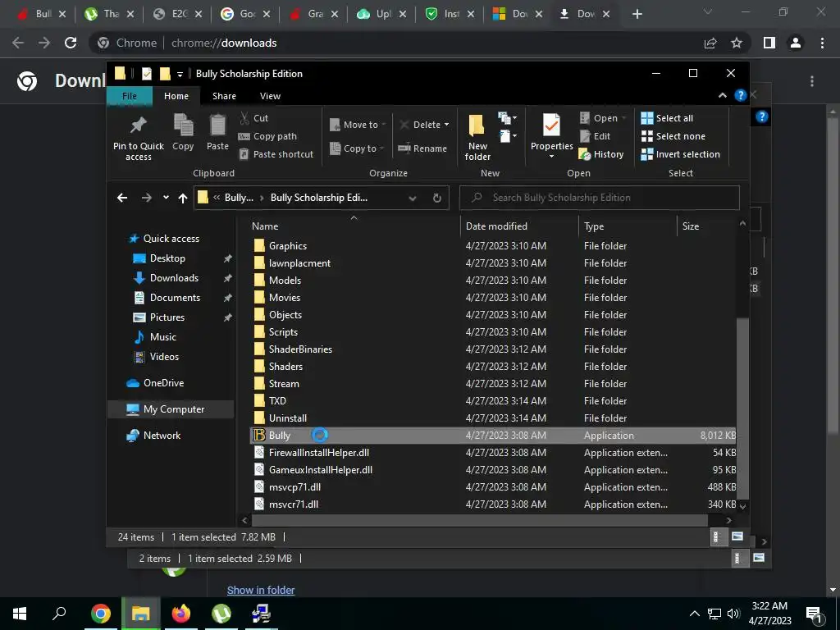Collapse the ribbon with the chevron
The height and width of the screenshot is (630, 840).
(723, 95)
